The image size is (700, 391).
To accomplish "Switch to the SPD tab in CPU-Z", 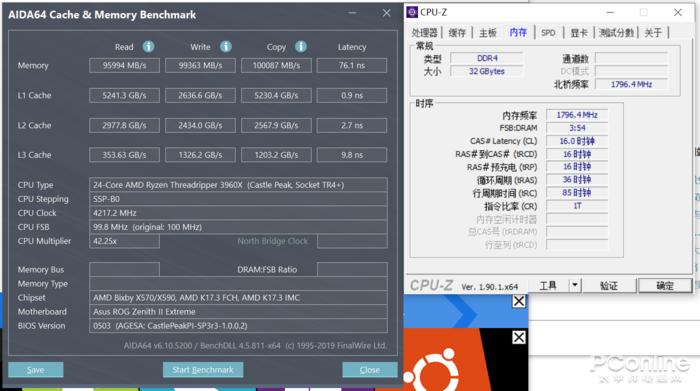I will click(x=548, y=33).
